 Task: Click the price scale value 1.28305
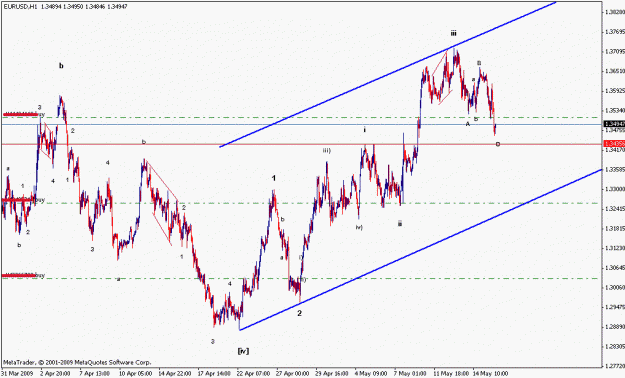click(614, 346)
